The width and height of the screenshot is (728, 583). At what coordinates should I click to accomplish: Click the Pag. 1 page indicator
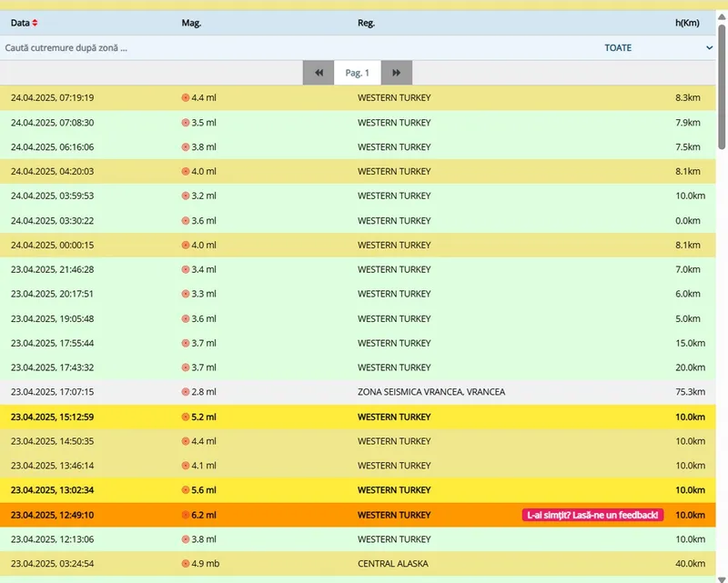tap(358, 73)
